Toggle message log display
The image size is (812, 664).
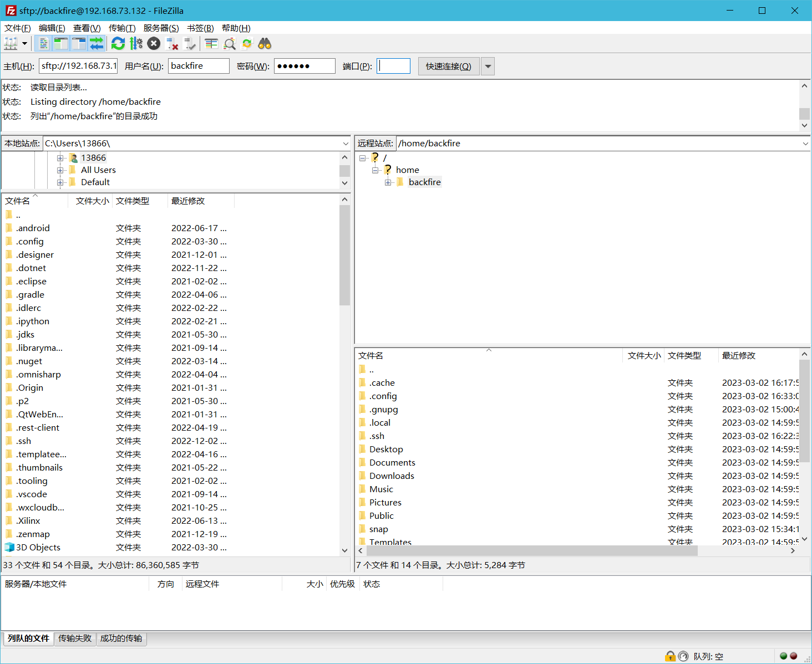click(x=43, y=43)
